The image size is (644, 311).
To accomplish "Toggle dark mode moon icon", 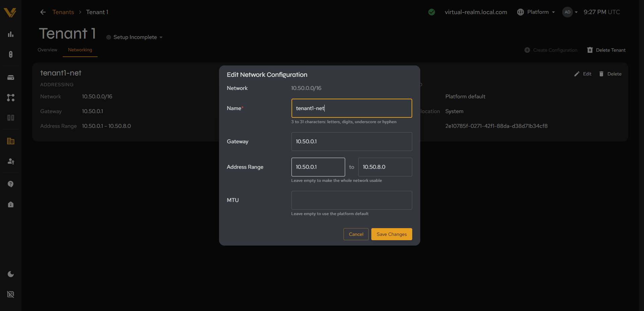I will point(11,274).
